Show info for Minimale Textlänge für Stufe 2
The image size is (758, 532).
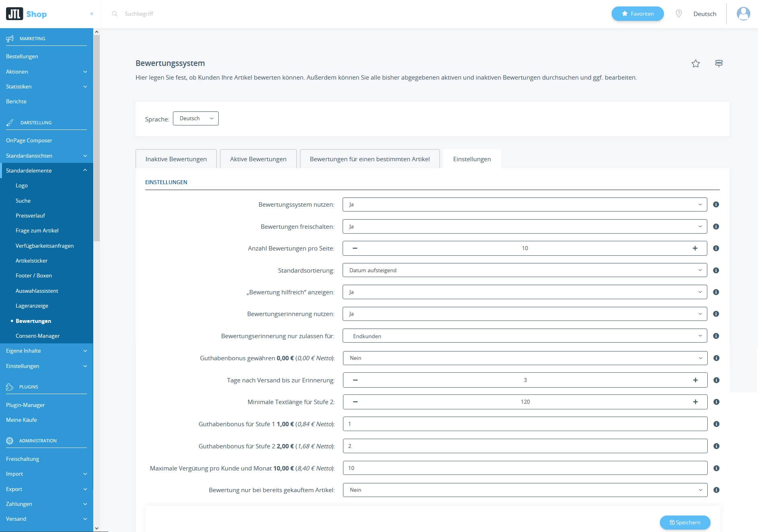[x=716, y=402]
